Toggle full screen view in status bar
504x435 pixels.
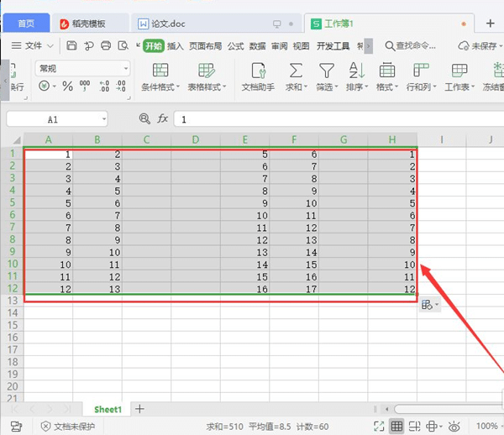click(379, 427)
